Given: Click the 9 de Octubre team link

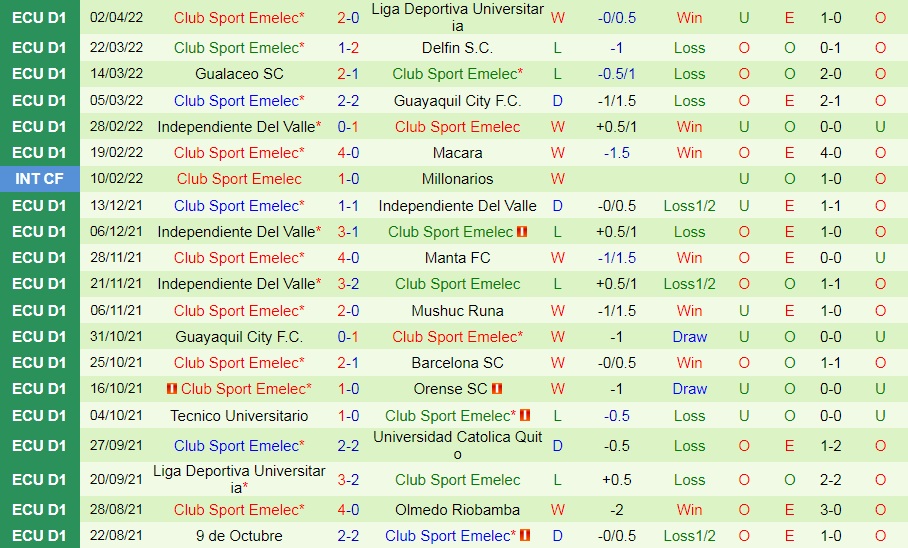Looking at the screenshot, I should click(x=239, y=536).
